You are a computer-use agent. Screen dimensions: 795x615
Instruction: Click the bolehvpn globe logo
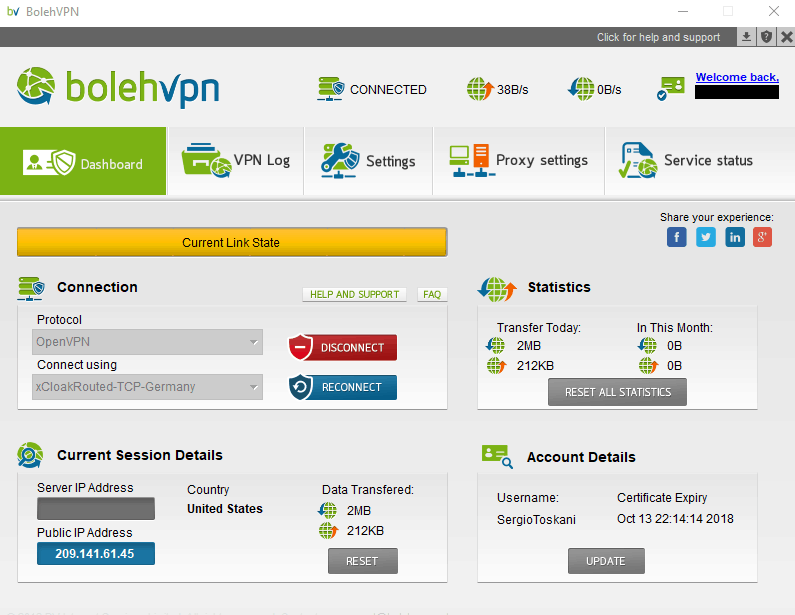point(35,86)
